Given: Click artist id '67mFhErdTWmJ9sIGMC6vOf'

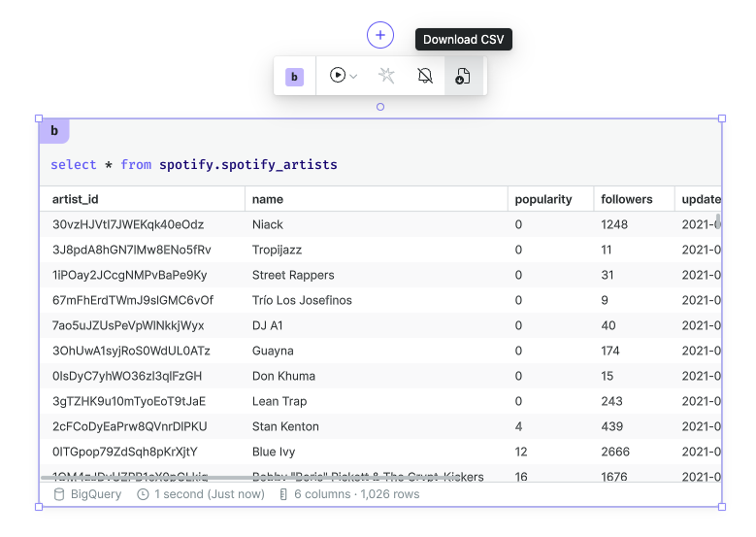Looking at the screenshot, I should click(x=133, y=300).
